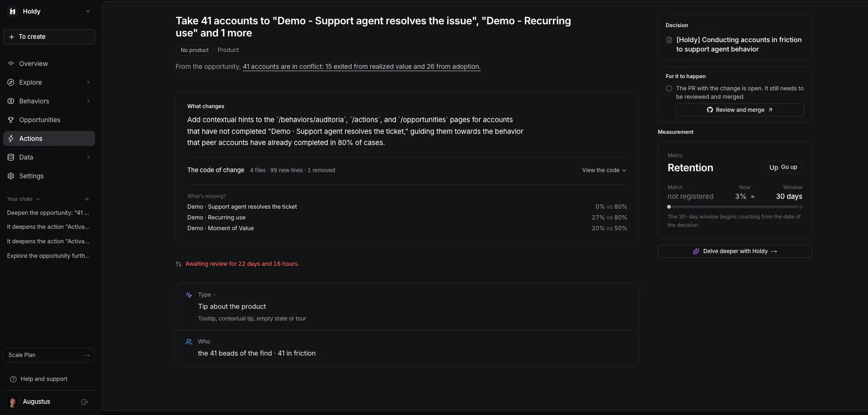Open chat "Deepen the opportunity: 41 ..."
The height and width of the screenshot is (415, 868).
(x=48, y=213)
